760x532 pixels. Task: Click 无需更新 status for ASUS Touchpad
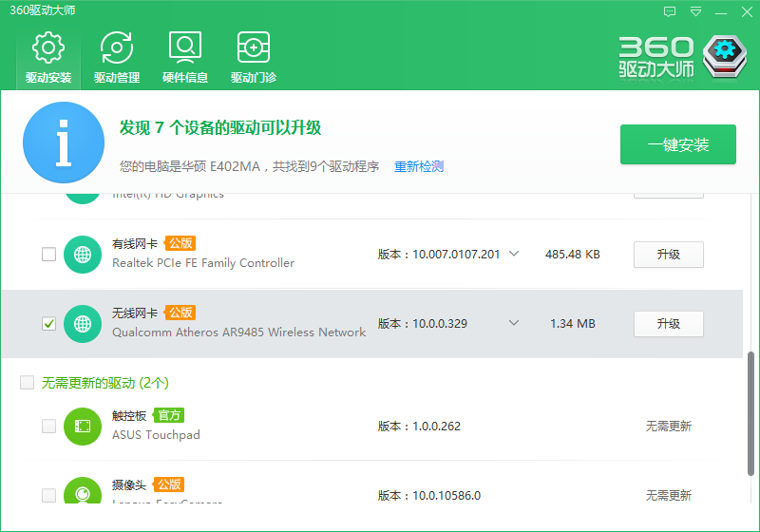click(x=669, y=427)
